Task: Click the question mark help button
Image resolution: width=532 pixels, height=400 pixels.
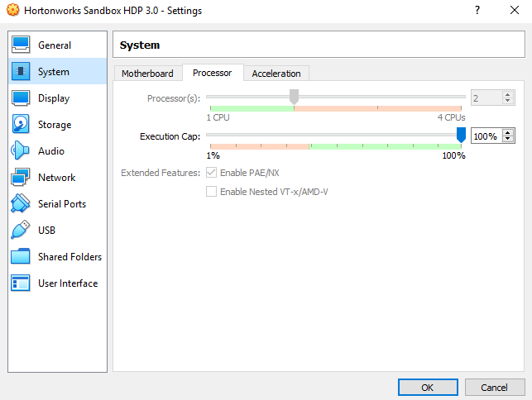Action: click(477, 10)
